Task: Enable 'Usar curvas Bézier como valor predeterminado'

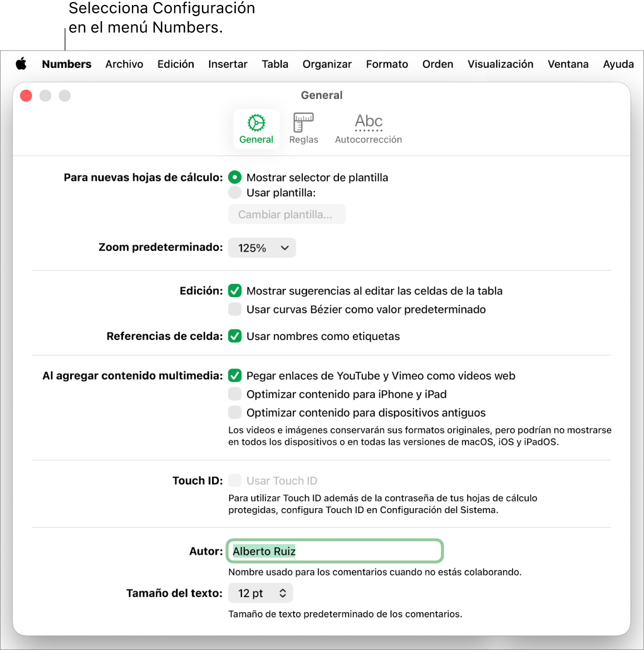Action: tap(234, 309)
